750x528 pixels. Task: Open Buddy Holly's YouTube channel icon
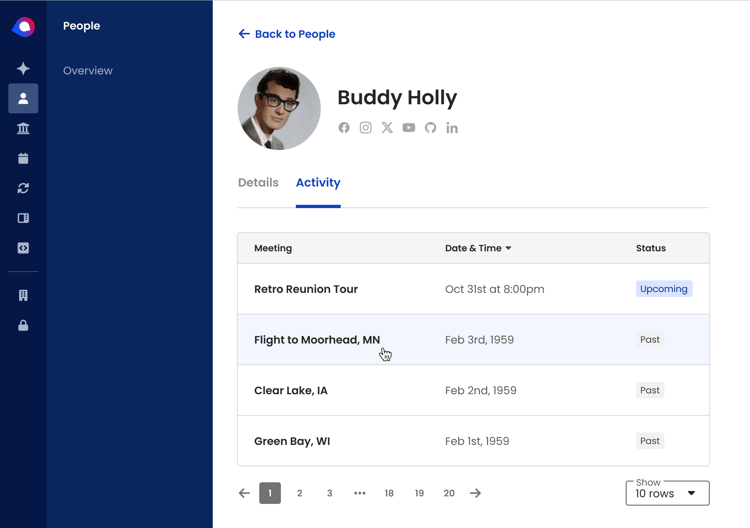click(408, 128)
